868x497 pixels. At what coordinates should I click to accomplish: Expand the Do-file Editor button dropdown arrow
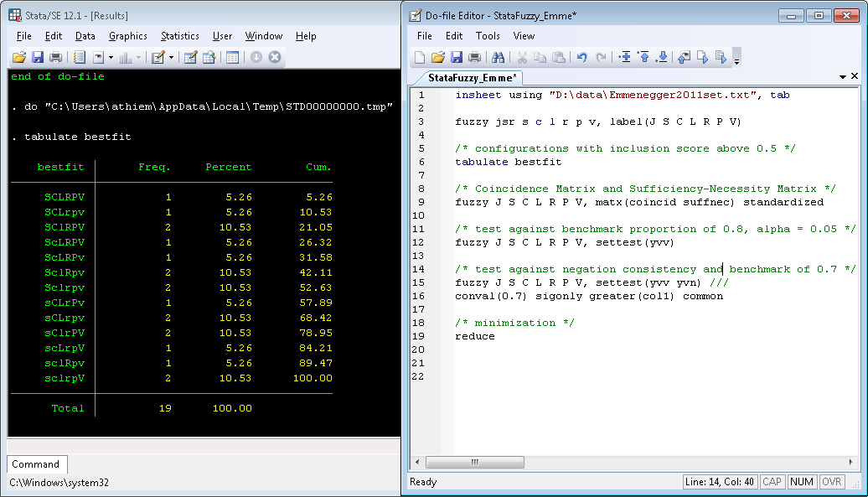pyautogui.click(x=171, y=58)
